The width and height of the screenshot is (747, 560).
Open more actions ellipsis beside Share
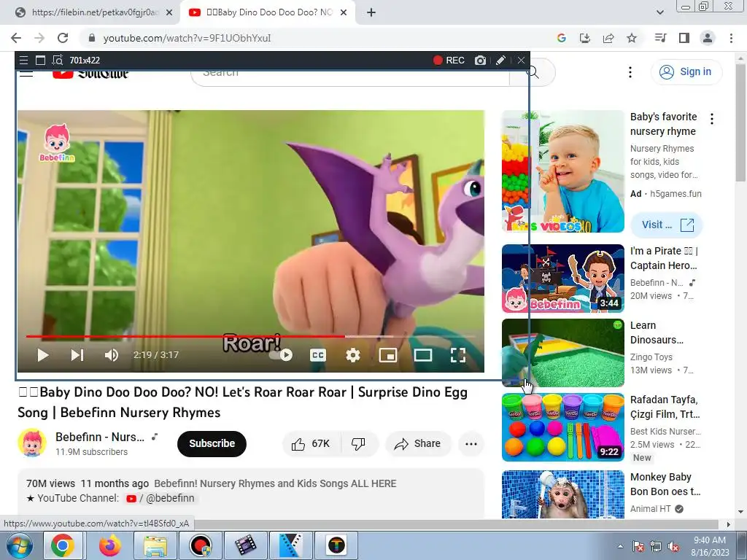tap(471, 444)
